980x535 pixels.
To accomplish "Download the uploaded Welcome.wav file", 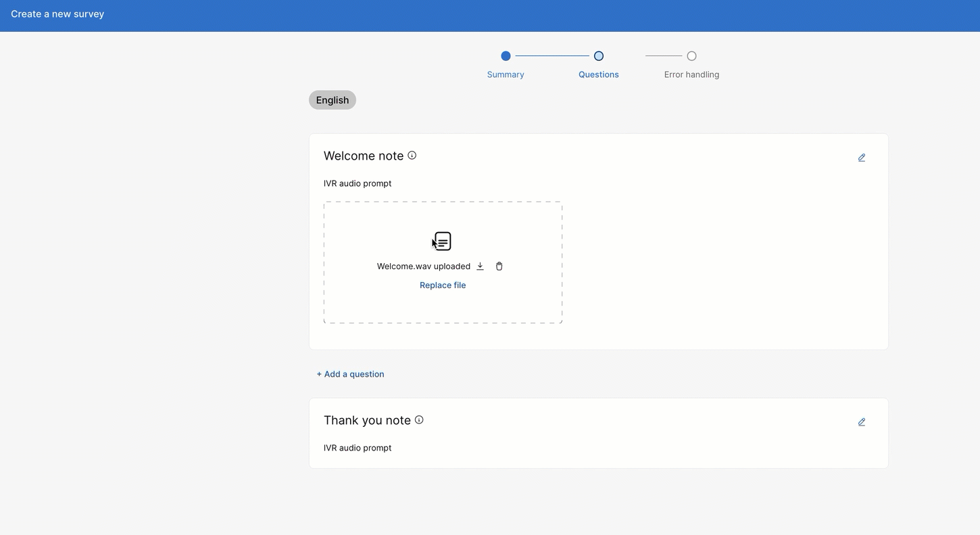I will (x=480, y=266).
